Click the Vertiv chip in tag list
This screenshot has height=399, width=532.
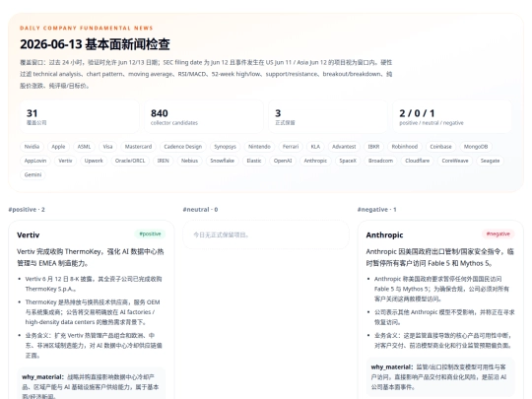click(65, 161)
